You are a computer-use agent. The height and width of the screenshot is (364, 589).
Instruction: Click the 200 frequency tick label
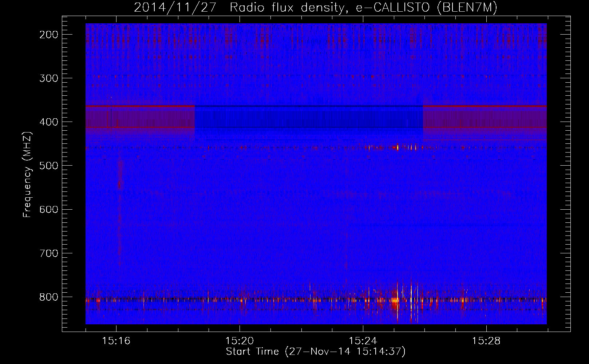[x=49, y=35]
